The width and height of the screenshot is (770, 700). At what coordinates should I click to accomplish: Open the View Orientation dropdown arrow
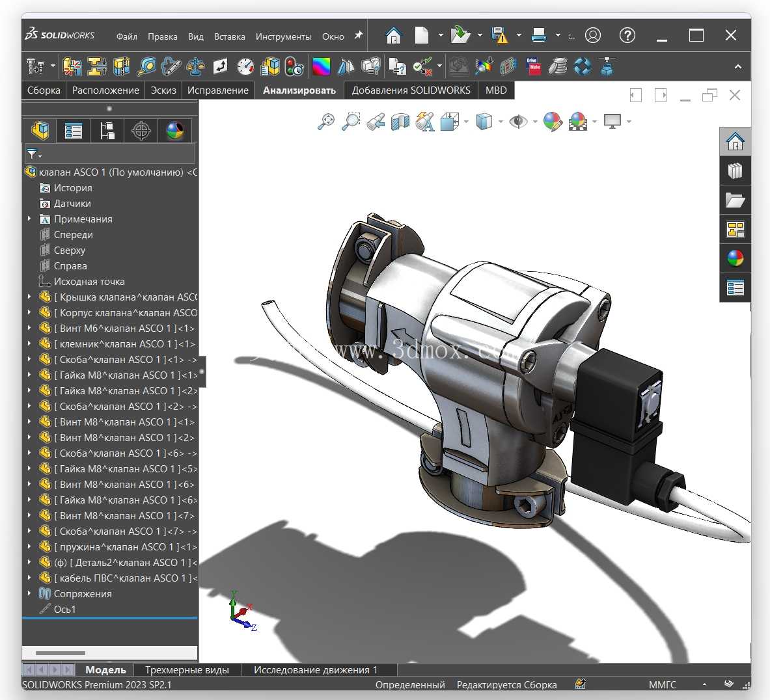[x=465, y=122]
